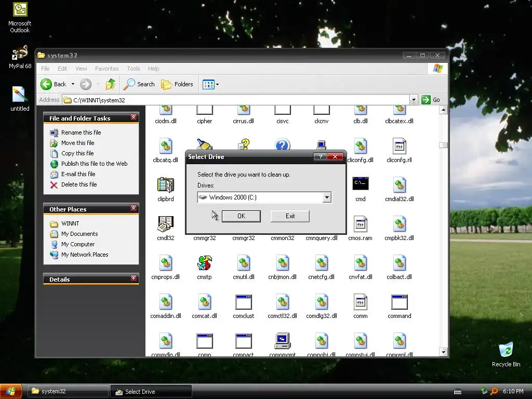Select the comm file icon
This screenshot has height=399, width=532.
click(x=361, y=302)
